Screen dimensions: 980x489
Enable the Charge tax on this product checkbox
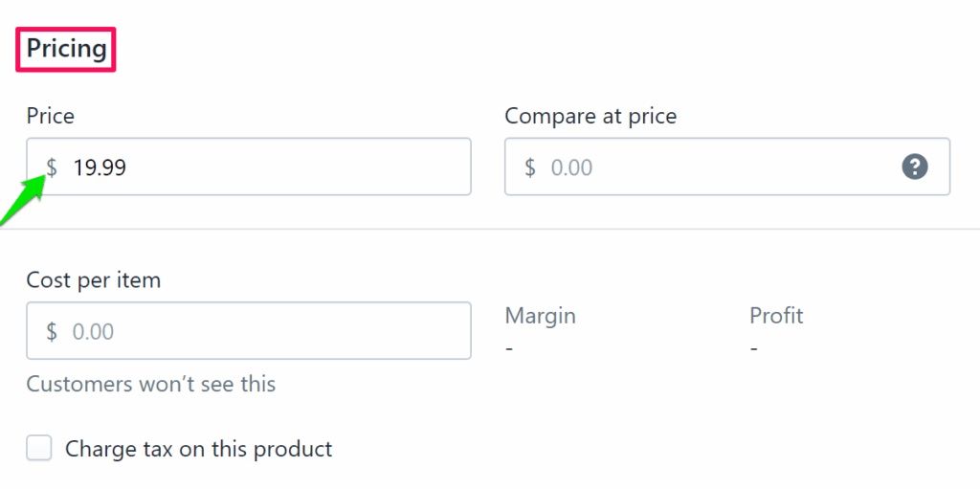pos(39,448)
